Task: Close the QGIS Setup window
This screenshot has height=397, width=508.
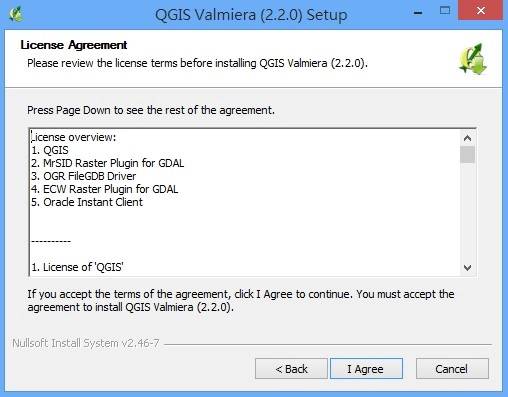Action: [x=480, y=11]
